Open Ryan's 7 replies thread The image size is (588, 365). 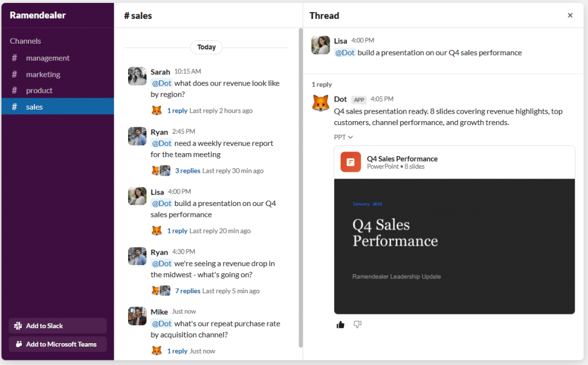[x=188, y=291]
